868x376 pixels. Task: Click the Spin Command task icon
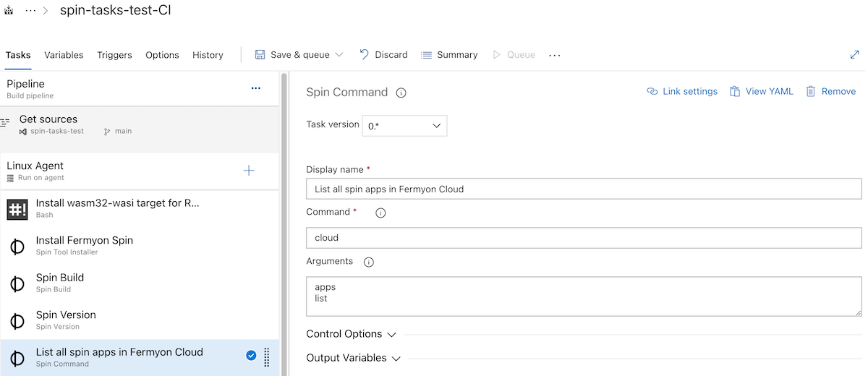(17, 358)
